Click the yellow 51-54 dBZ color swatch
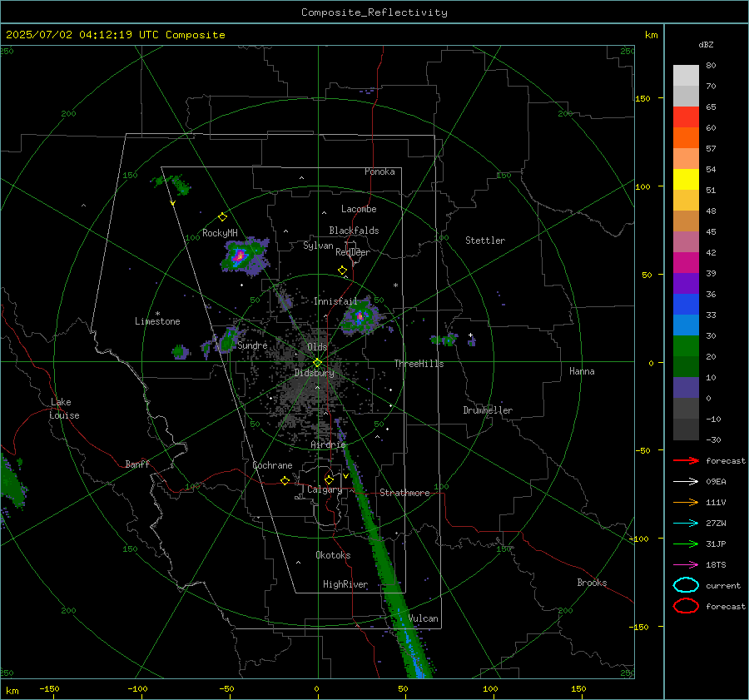The height and width of the screenshot is (700, 749). click(x=686, y=180)
